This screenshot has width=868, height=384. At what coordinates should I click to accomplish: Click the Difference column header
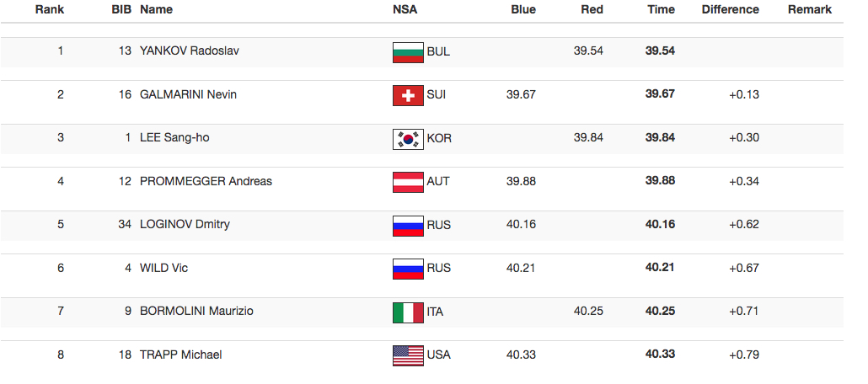pyautogui.click(x=730, y=10)
